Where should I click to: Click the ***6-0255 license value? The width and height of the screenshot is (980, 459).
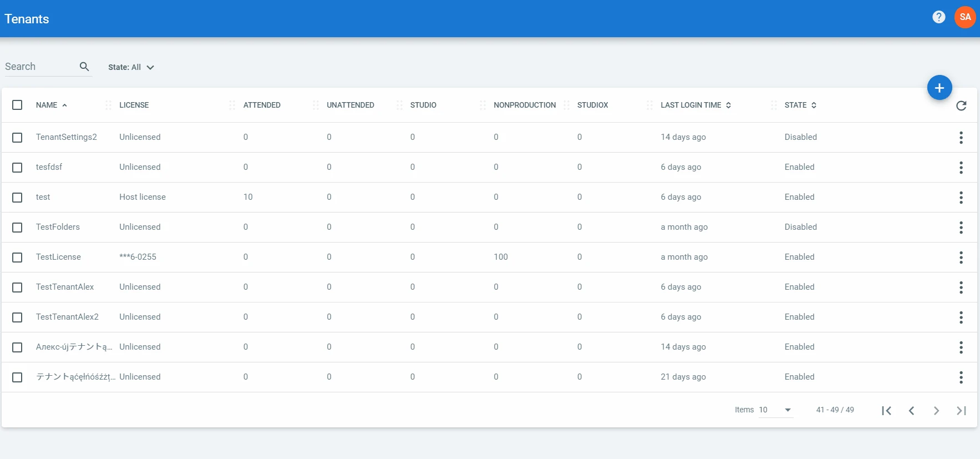point(138,257)
